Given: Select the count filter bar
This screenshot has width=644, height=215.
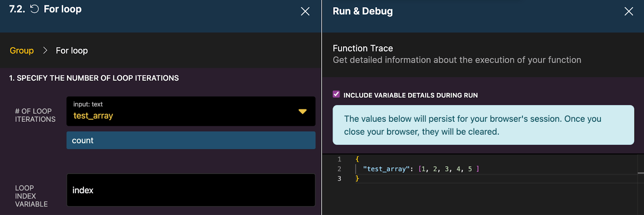Looking at the screenshot, I should [x=191, y=140].
